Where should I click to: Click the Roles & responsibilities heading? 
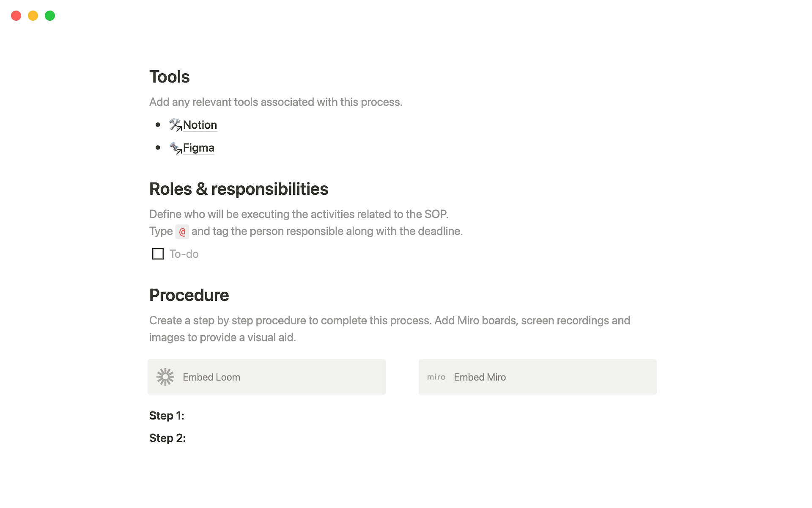point(239,189)
